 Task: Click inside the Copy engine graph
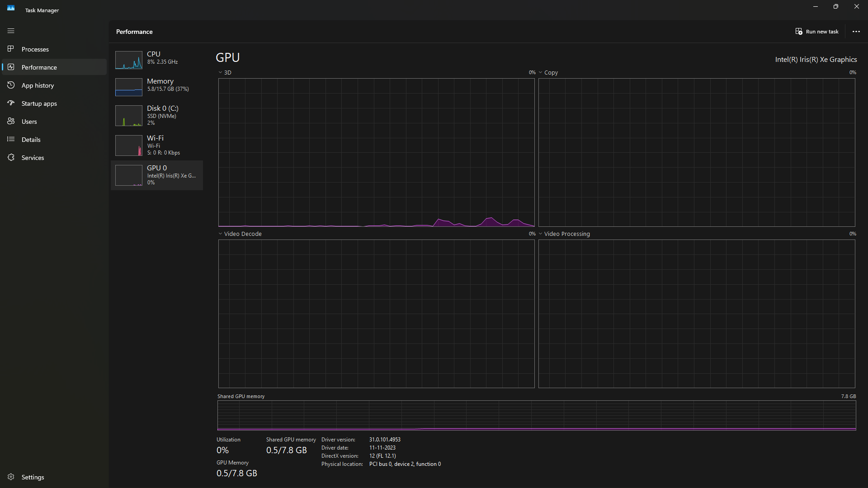[696, 152]
